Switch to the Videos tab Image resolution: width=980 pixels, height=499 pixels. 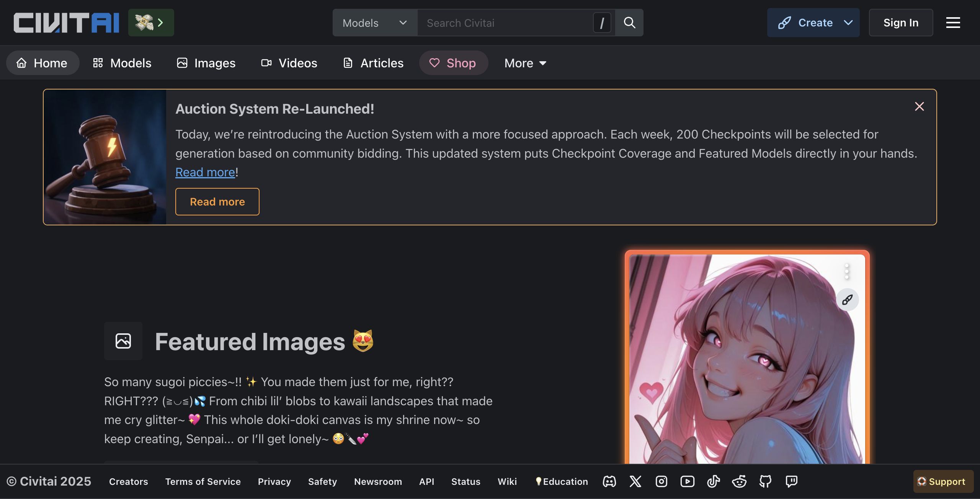tap(289, 63)
